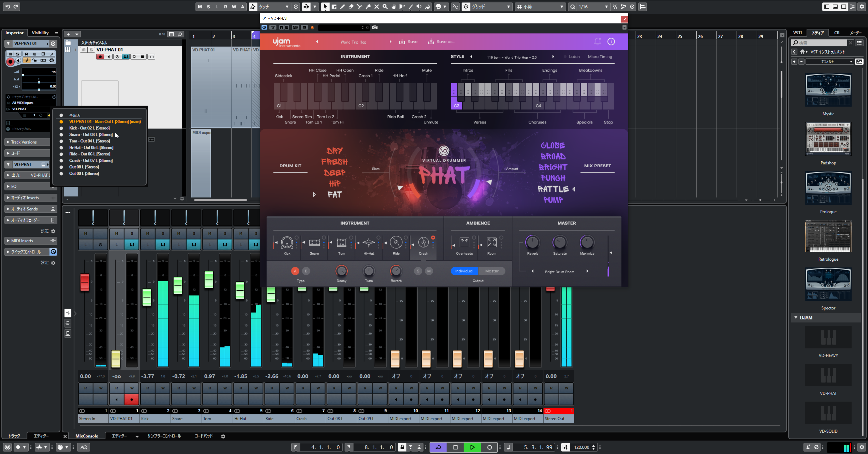The height and width of the screenshot is (454, 868).
Task: Select the Tom instrument icon
Action: (x=341, y=242)
